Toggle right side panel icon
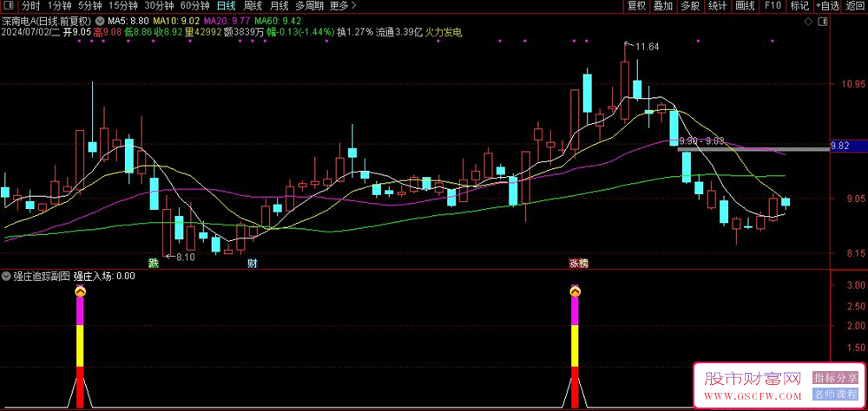This screenshot has height=411, width=868. [823, 22]
